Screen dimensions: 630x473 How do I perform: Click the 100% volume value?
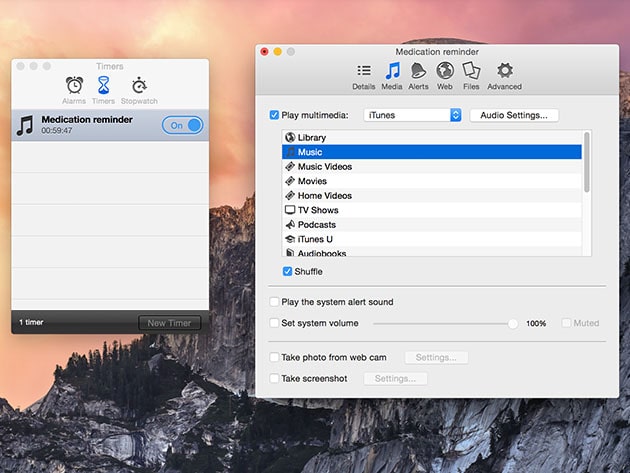(536, 323)
